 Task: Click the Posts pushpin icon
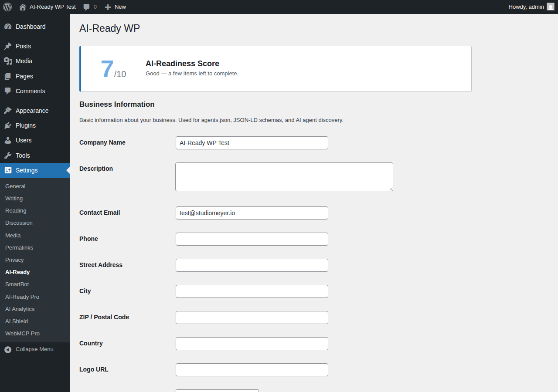(x=8, y=46)
